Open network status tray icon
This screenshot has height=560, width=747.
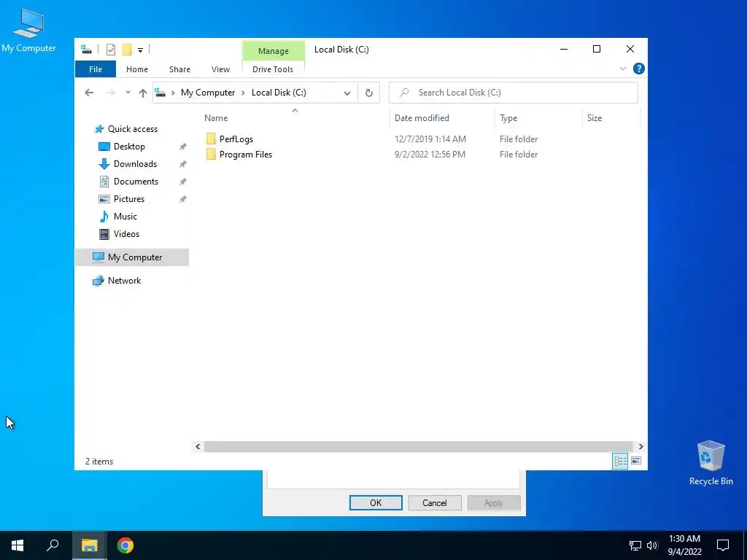[x=635, y=545]
